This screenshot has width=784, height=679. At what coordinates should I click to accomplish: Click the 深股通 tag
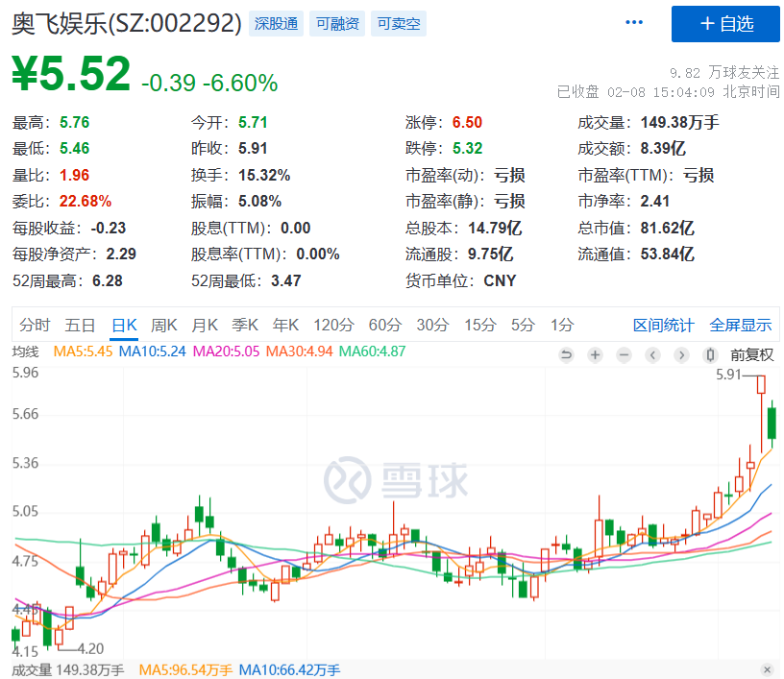pos(275,24)
